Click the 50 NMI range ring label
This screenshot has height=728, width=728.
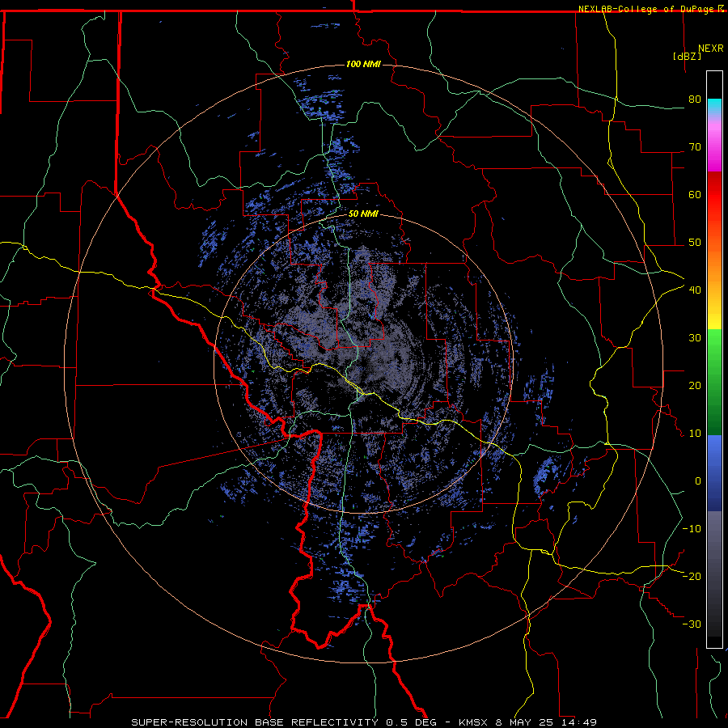(363, 214)
